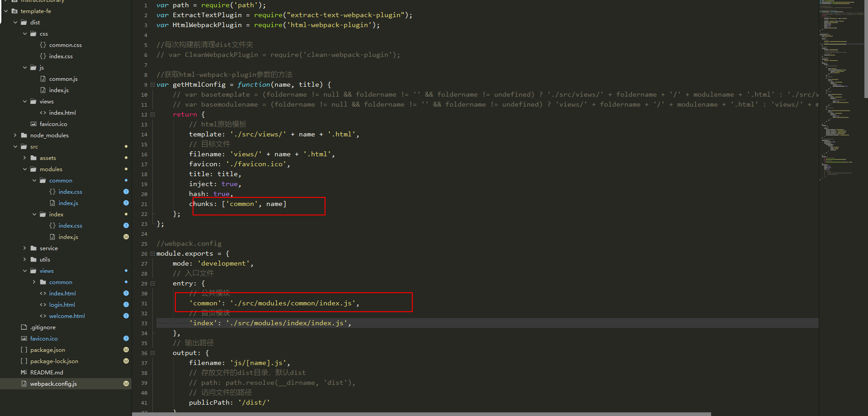Fold the output block at line 36
This screenshot has height=416, width=868.
[x=152, y=353]
